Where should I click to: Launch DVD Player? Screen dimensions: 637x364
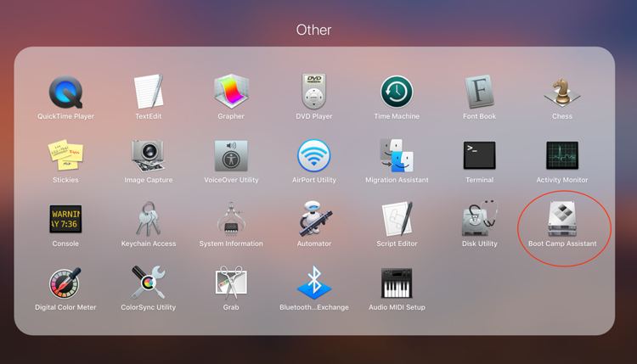(313, 92)
